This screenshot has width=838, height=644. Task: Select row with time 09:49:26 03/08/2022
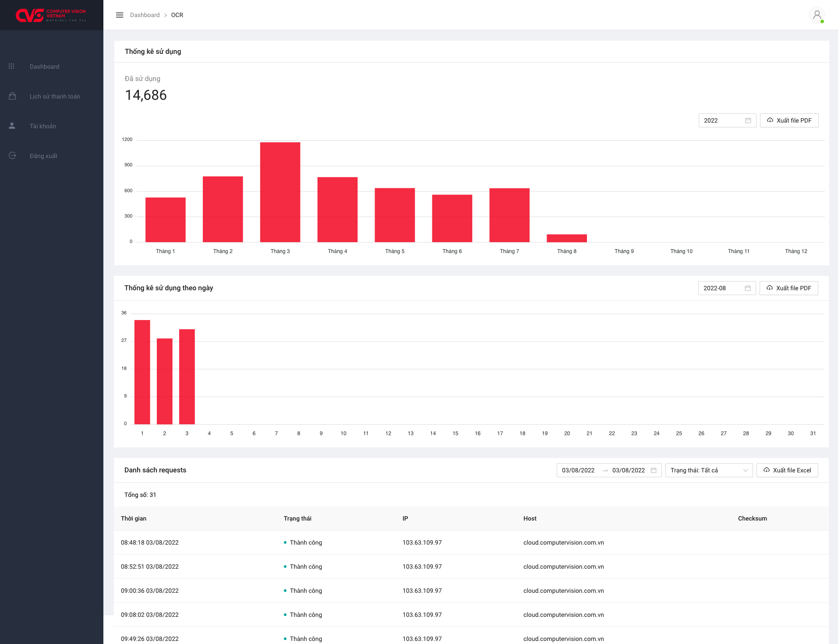pos(471,636)
